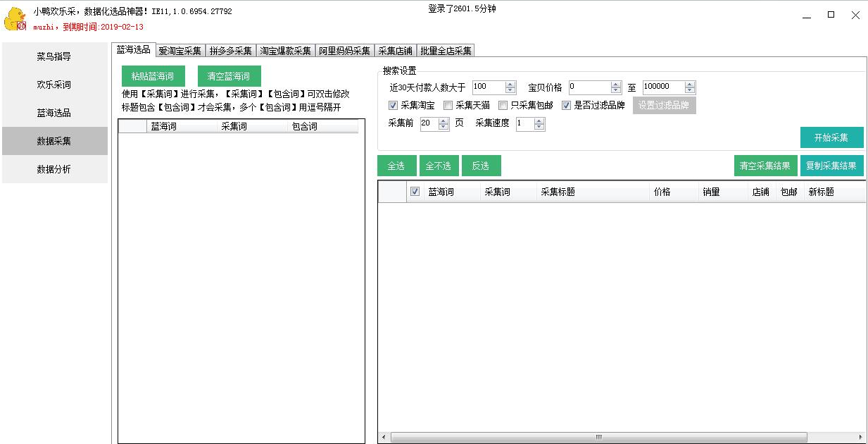Decrease the 采集前 pages value with down arrow

(x=444, y=127)
